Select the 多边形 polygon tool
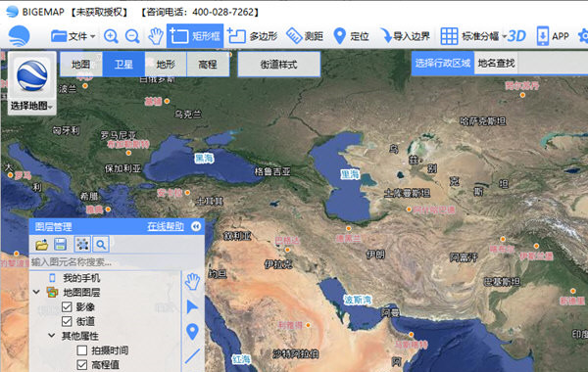Image resolution: width=588 pixels, height=372 pixels. pos(253,36)
